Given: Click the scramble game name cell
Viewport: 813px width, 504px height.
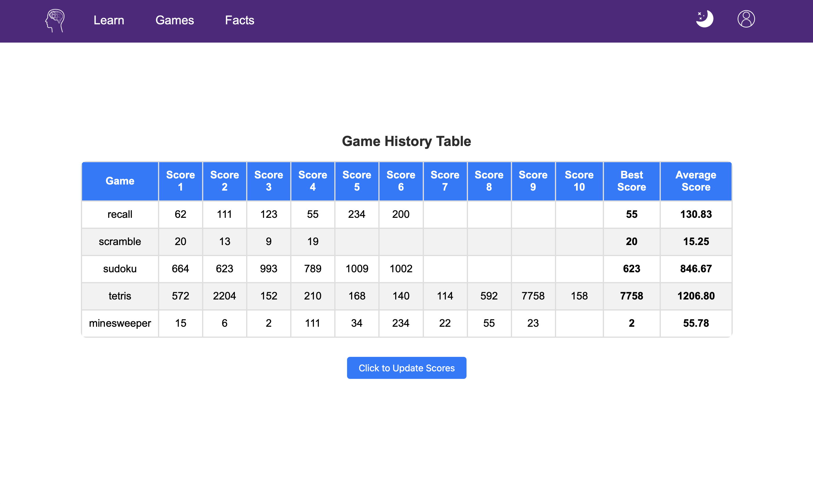Looking at the screenshot, I should pyautogui.click(x=120, y=242).
